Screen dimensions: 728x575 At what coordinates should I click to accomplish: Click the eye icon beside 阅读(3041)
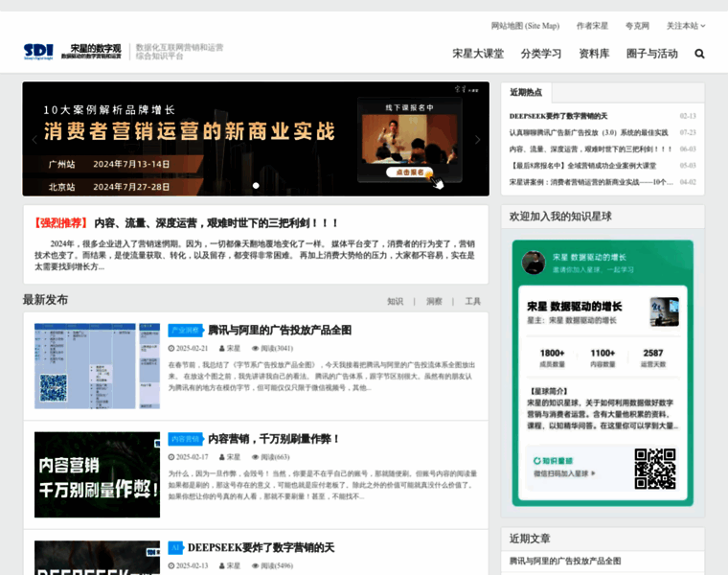coord(255,348)
